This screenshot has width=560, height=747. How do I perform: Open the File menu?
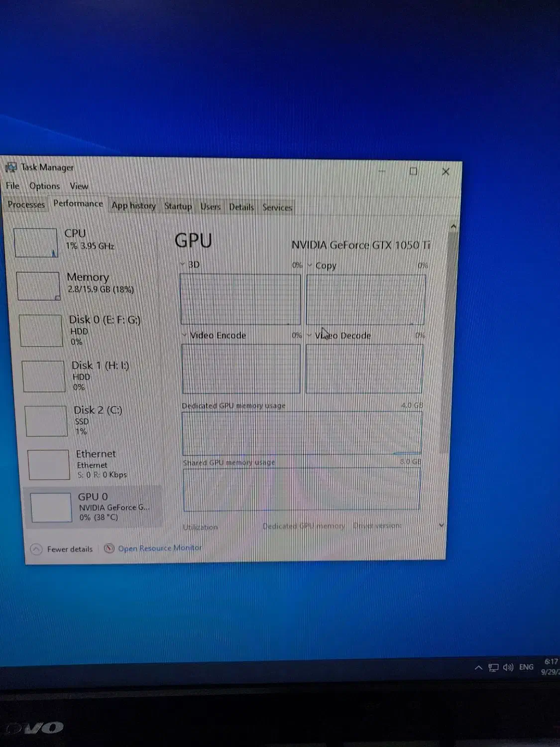click(x=12, y=186)
